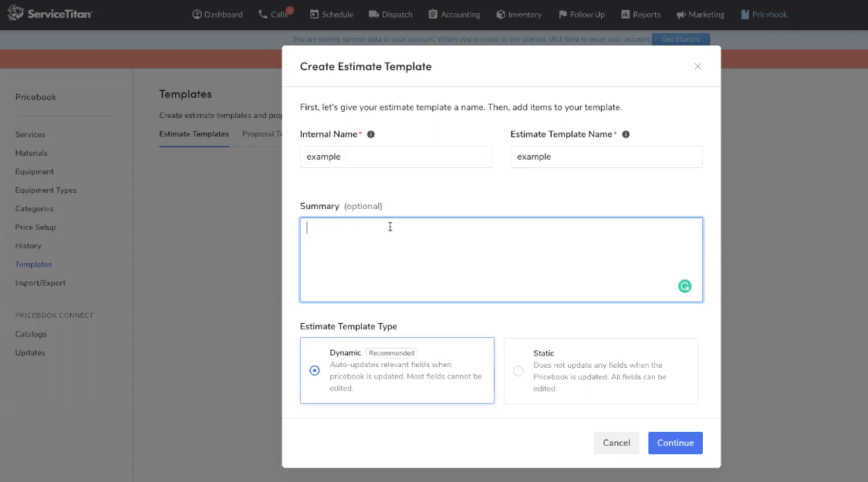Switch to the Proposal Templates tab
868x482 pixels.
(262, 133)
